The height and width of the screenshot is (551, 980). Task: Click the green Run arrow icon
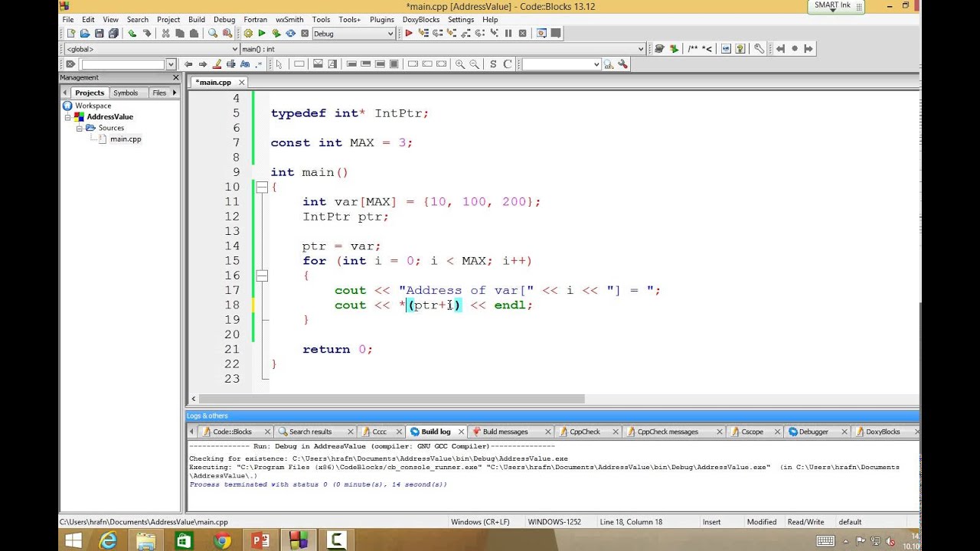(x=262, y=33)
